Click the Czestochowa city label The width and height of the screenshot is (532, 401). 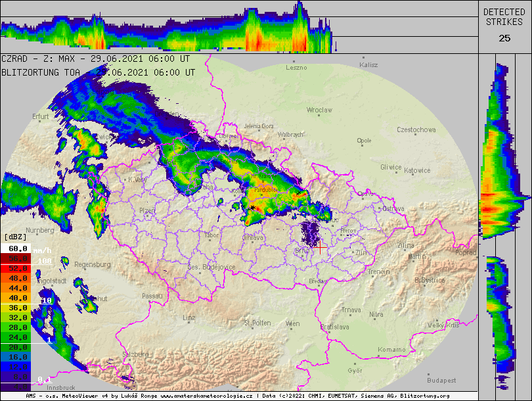[416, 130]
